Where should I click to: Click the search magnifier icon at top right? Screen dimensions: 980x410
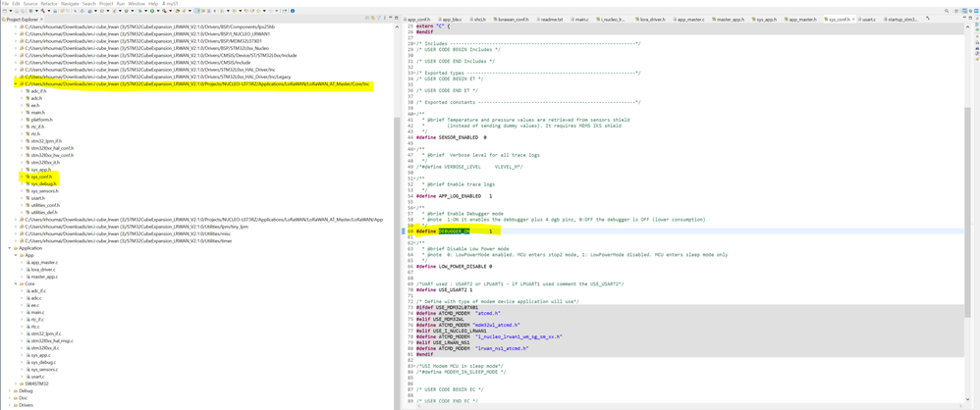[947, 11]
